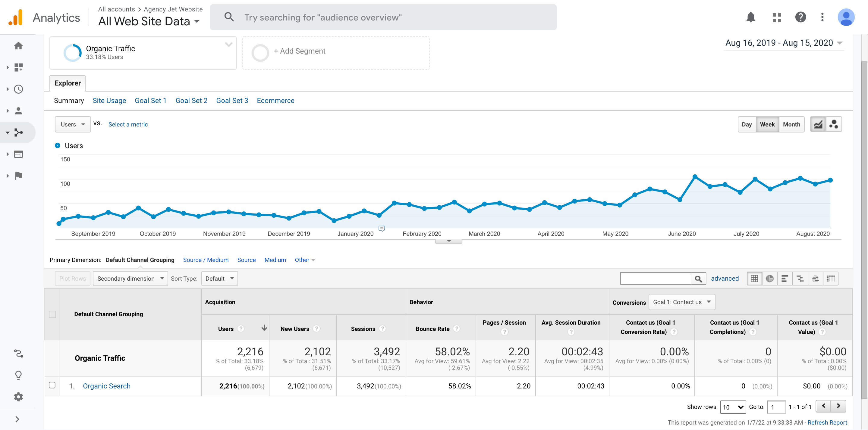This screenshot has height=430, width=868.
Task: Click Refresh Report link
Action: pyautogui.click(x=827, y=423)
